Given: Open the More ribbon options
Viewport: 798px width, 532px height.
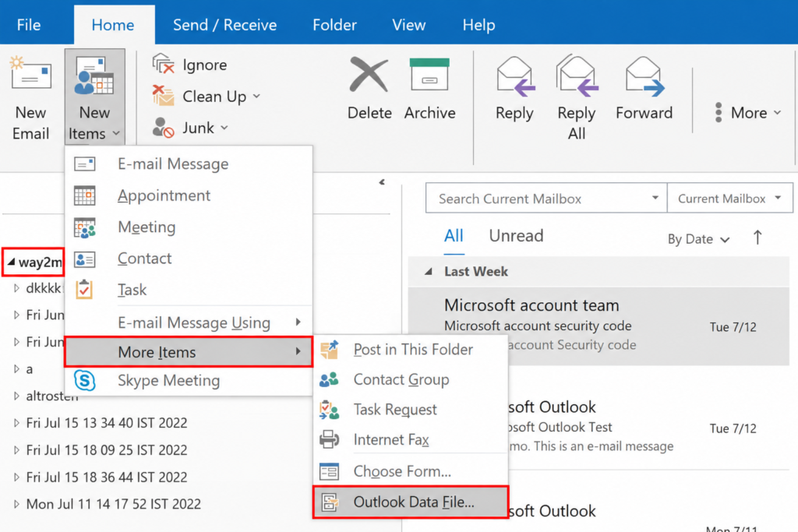Looking at the screenshot, I should click(748, 112).
